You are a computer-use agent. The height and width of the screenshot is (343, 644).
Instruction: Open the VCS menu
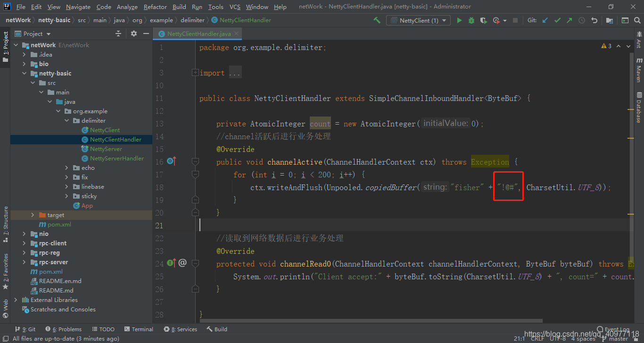click(x=235, y=7)
